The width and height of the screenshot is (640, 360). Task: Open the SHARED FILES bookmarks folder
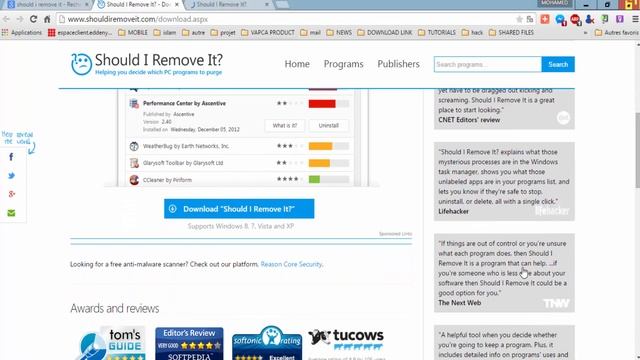click(511, 33)
